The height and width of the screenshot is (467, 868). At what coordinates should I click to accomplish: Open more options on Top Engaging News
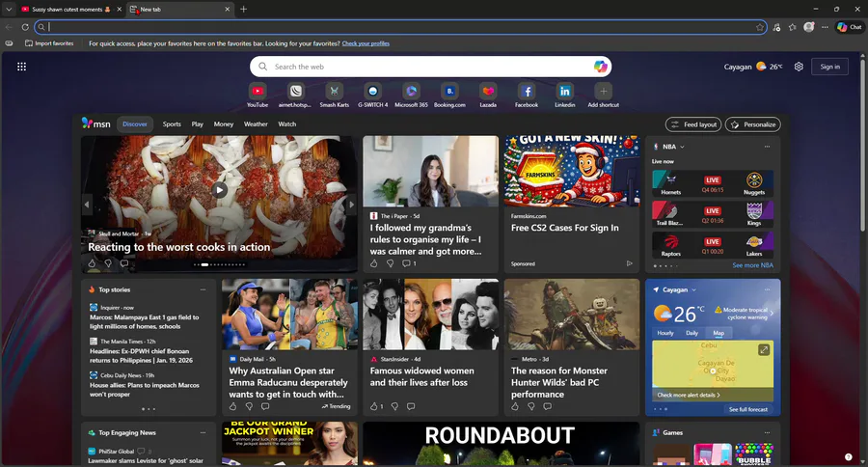(x=203, y=432)
